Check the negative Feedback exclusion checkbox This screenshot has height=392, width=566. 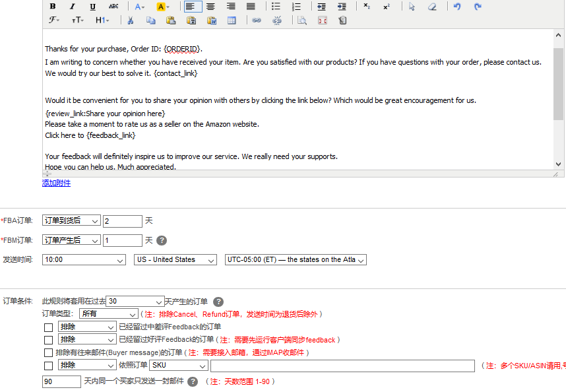(48, 327)
